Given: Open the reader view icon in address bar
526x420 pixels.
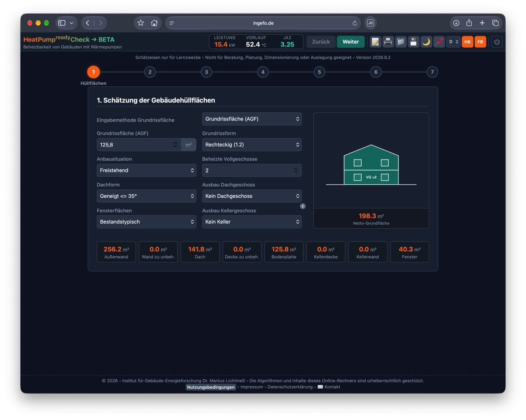Looking at the screenshot, I should tap(172, 23).
